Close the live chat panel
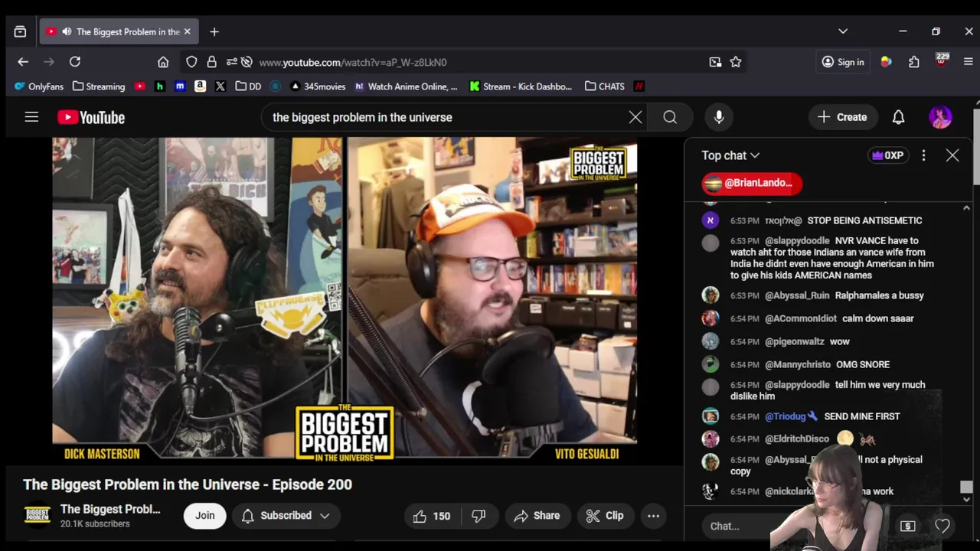The image size is (980, 551). click(x=952, y=155)
